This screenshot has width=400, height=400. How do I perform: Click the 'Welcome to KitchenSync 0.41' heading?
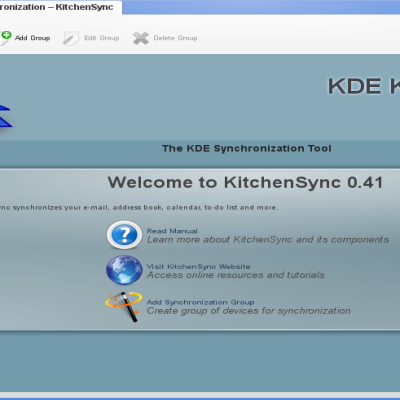pyautogui.click(x=245, y=182)
